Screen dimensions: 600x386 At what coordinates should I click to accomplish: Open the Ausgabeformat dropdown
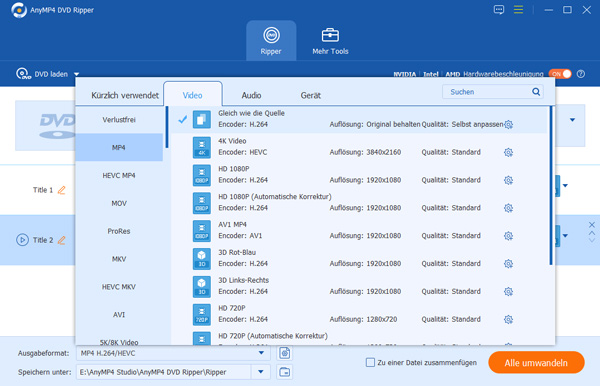coord(261,353)
